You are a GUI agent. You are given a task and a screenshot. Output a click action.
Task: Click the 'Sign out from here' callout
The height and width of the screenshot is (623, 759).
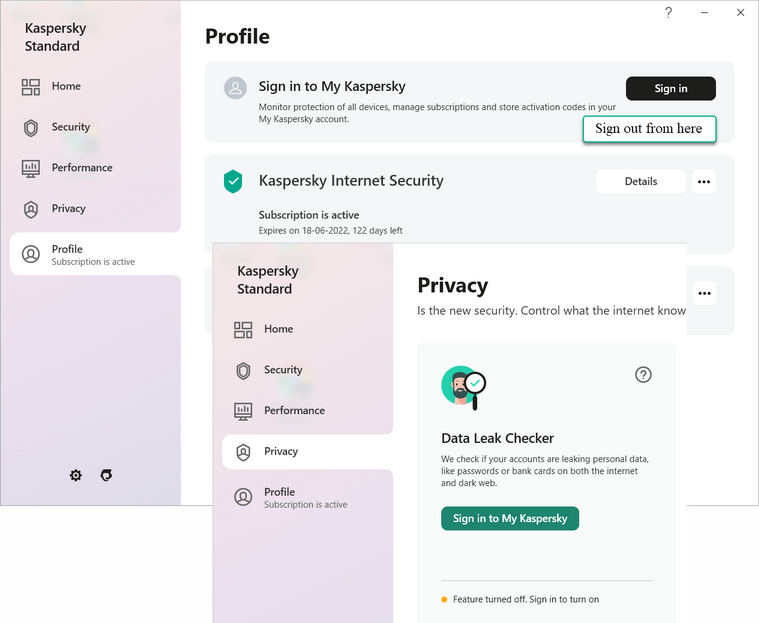[648, 129]
